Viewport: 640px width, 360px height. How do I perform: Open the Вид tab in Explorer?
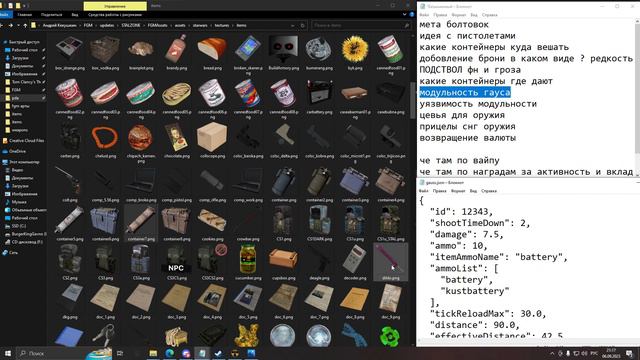point(75,15)
